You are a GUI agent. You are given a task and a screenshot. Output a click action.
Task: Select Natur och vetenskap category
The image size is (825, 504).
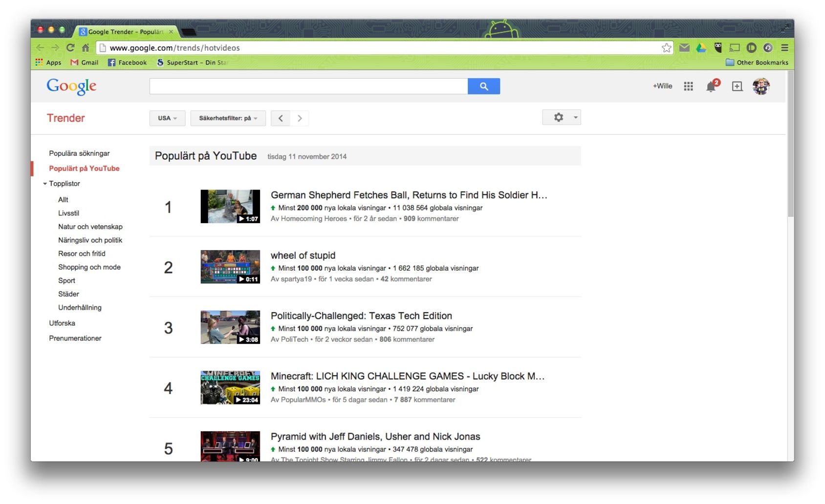(x=90, y=227)
